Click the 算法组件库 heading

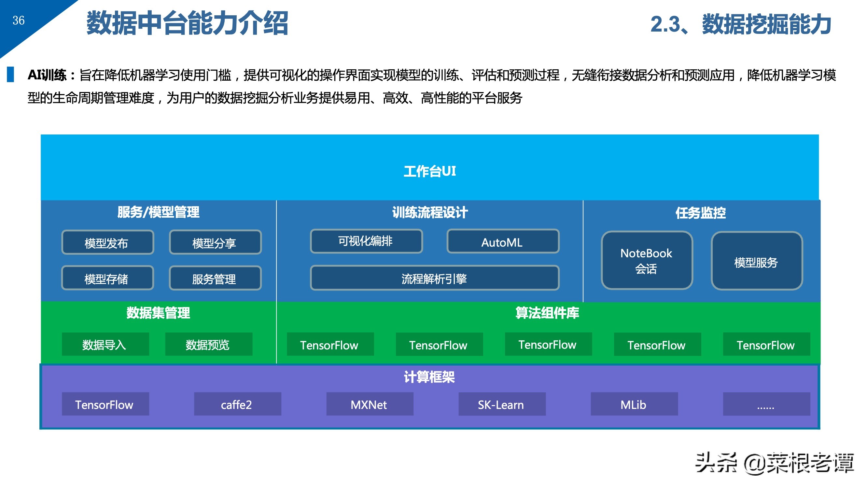pos(547,313)
